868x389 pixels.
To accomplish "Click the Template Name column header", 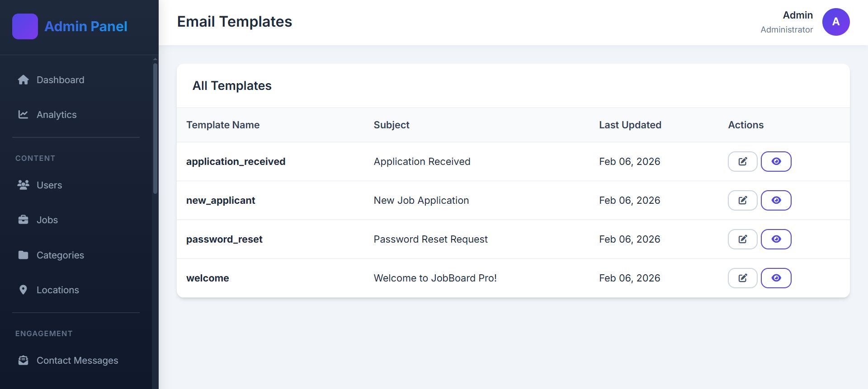I will point(223,125).
